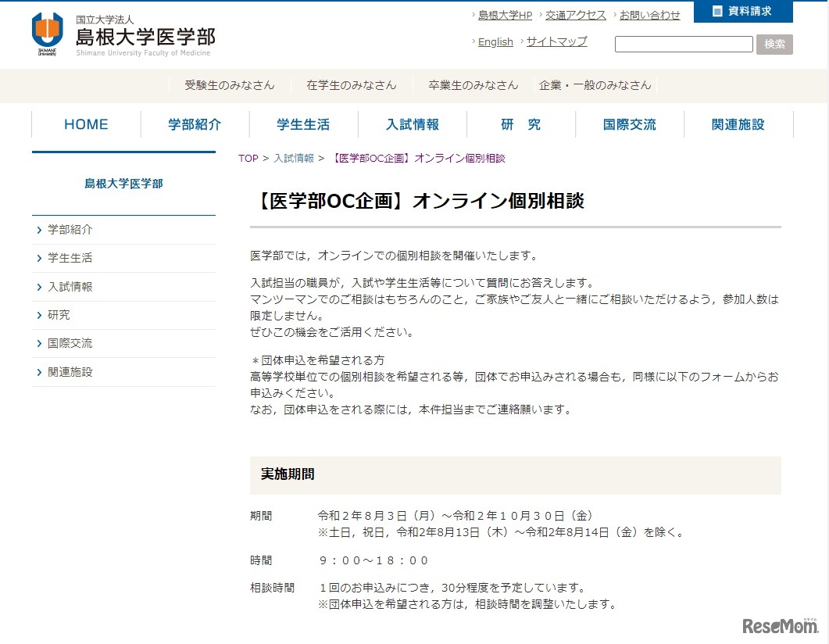Click the chevron icon beside 入試情報 sidebar entry

point(39,287)
